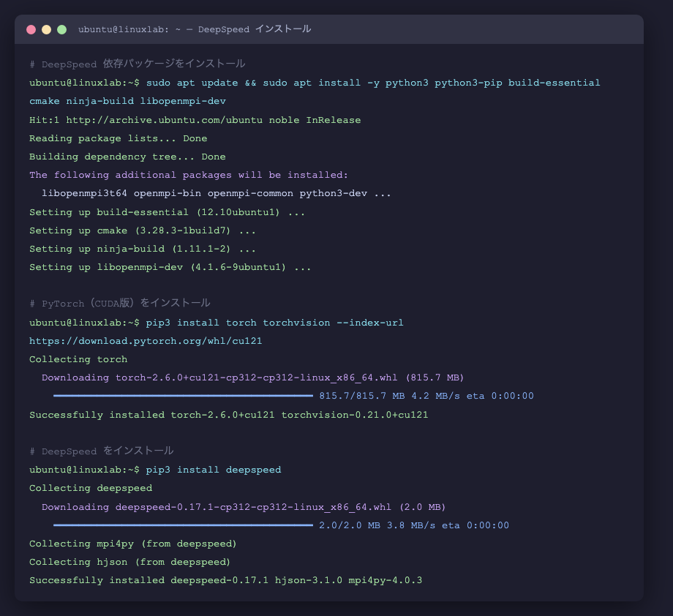Click 'Collecting hjson (from deepspeed)' line
The image size is (673, 616).
[x=130, y=563]
